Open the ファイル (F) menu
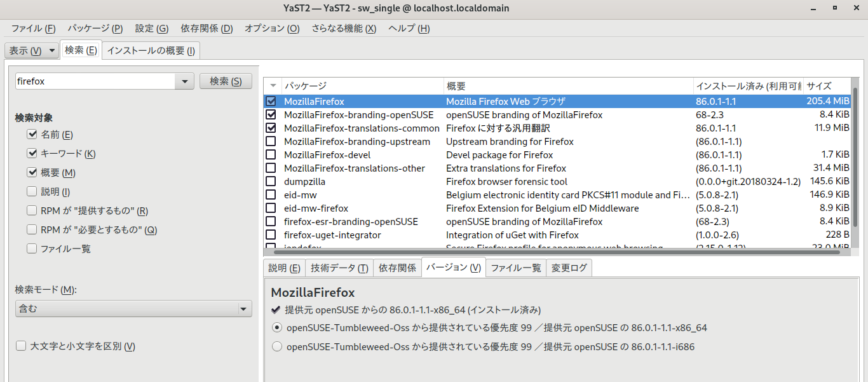Image resolution: width=868 pixels, height=382 pixels. point(33,29)
